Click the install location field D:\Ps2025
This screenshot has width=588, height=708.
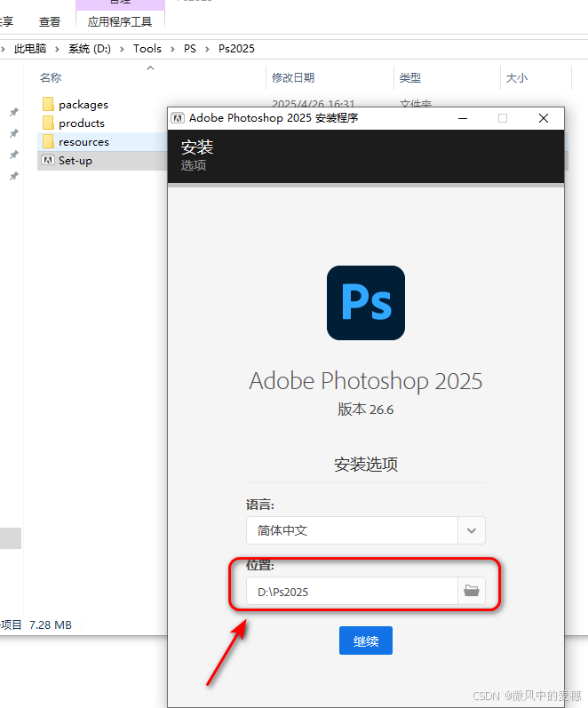tap(352, 591)
